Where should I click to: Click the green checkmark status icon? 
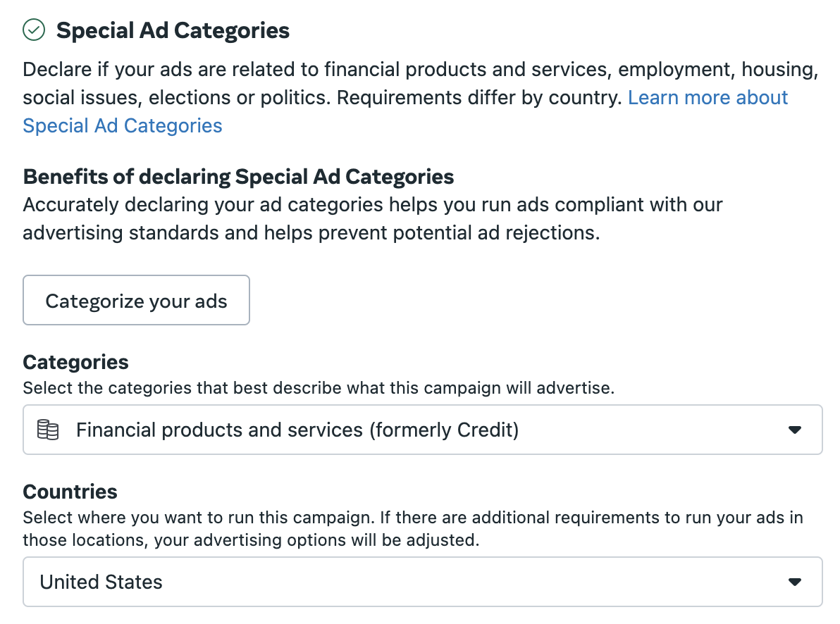pyautogui.click(x=34, y=30)
